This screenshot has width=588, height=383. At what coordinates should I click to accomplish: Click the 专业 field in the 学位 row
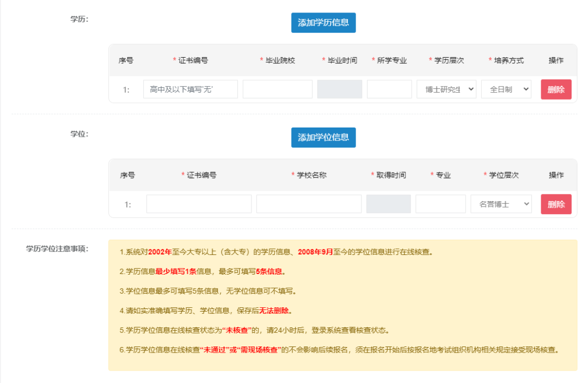pyautogui.click(x=440, y=203)
